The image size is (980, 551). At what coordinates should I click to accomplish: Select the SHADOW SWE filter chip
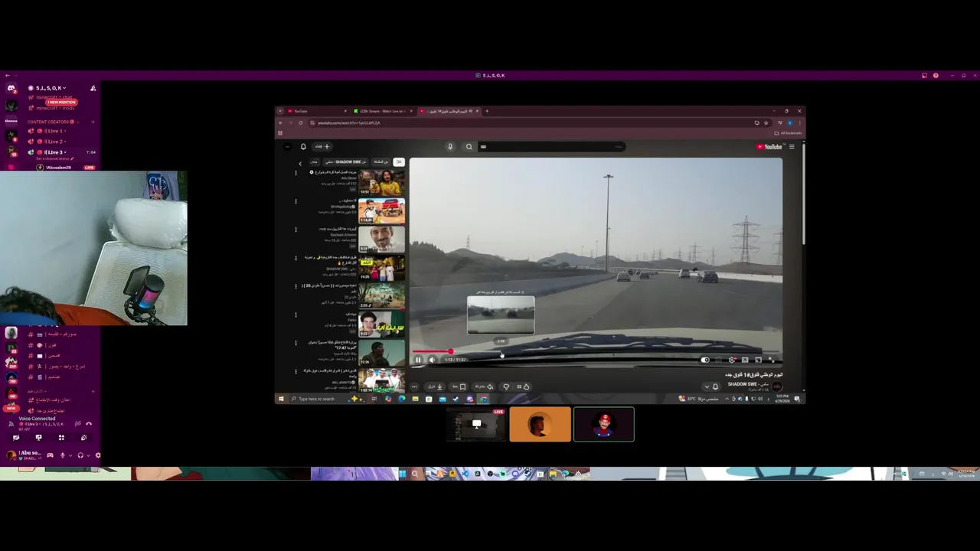coord(345,162)
